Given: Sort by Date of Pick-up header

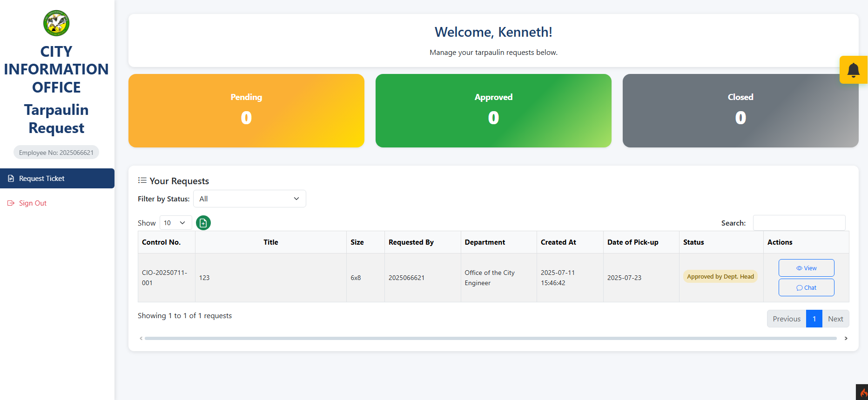Looking at the screenshot, I should (x=641, y=242).
